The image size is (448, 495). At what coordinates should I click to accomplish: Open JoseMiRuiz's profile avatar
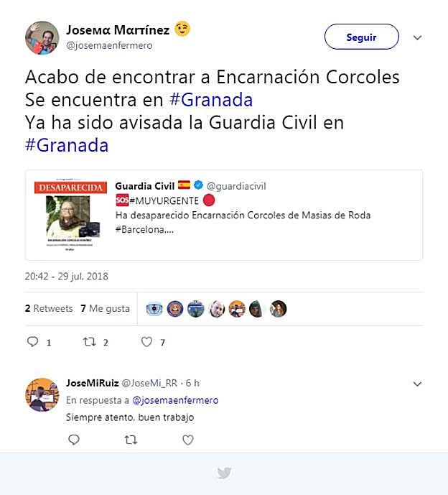(x=42, y=394)
